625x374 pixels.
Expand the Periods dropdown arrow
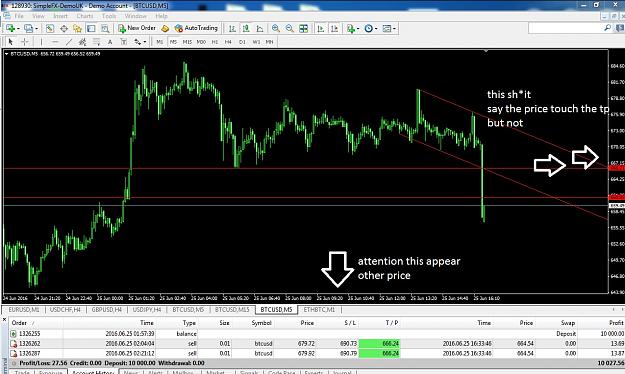pyautogui.click(x=376, y=29)
